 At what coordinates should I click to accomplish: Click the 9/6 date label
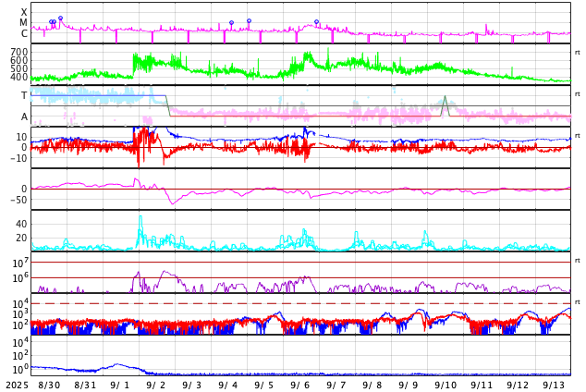301,385
